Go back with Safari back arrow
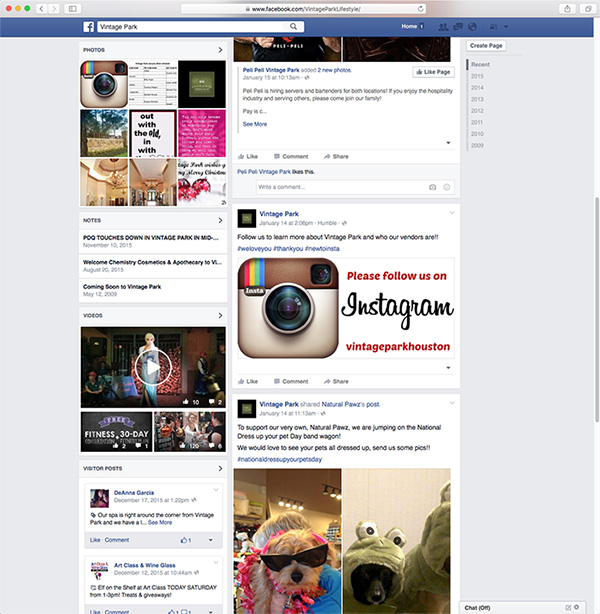Screen dimensions: 600x614 pyautogui.click(x=42, y=9)
